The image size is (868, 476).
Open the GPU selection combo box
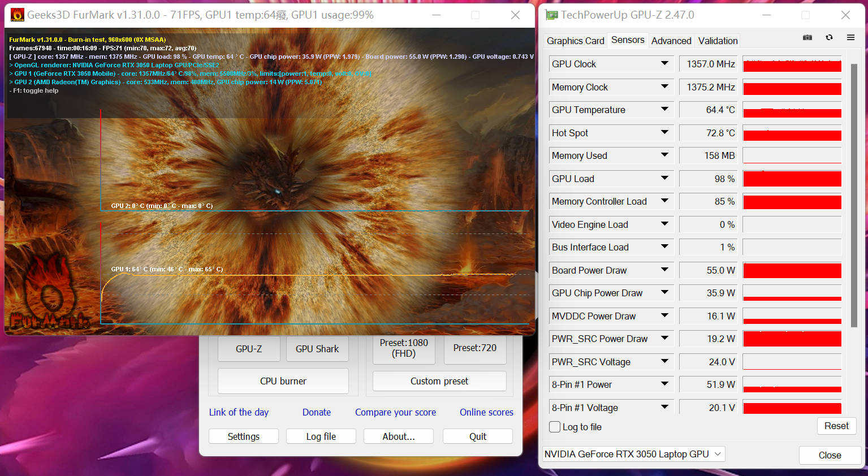(633, 454)
